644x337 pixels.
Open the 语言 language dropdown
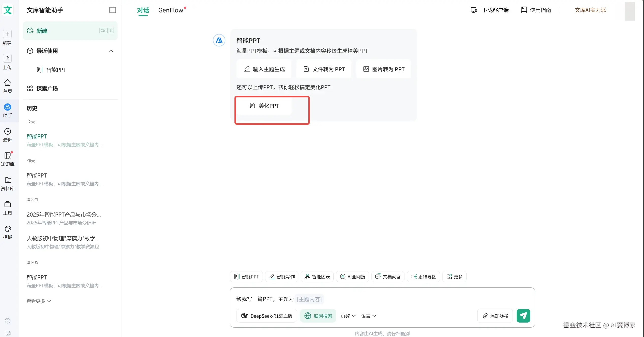tap(368, 316)
